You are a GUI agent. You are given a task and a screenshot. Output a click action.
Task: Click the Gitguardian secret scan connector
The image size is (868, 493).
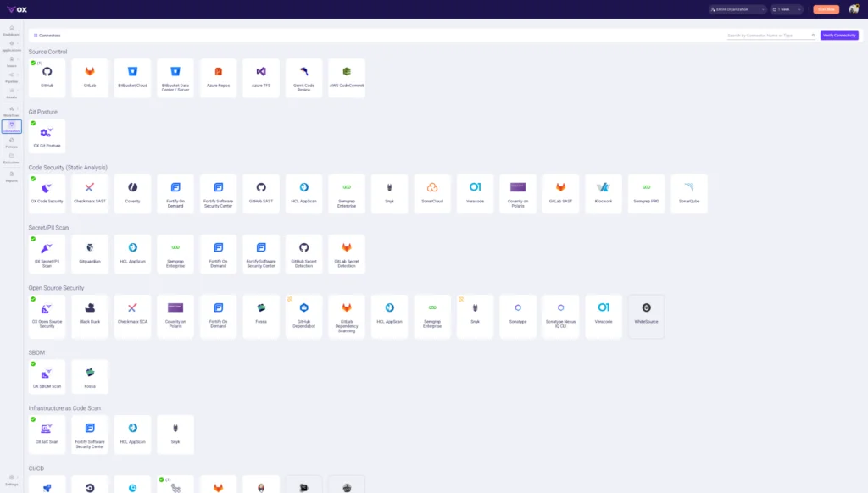90,254
